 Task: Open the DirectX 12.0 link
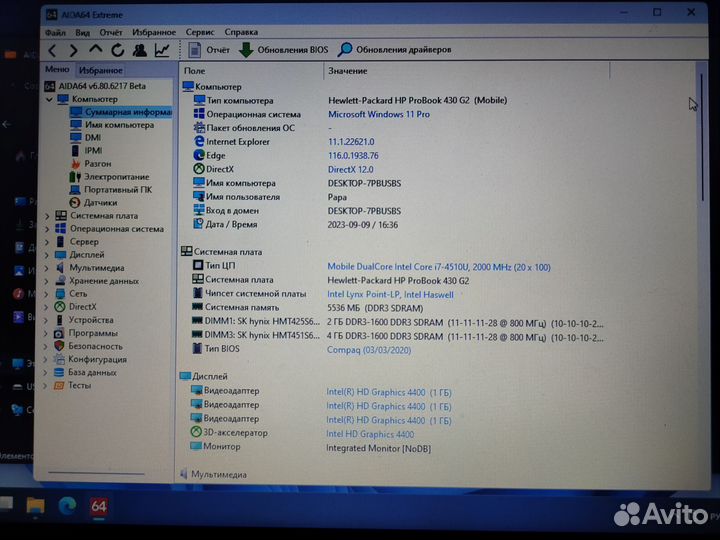tap(350, 169)
